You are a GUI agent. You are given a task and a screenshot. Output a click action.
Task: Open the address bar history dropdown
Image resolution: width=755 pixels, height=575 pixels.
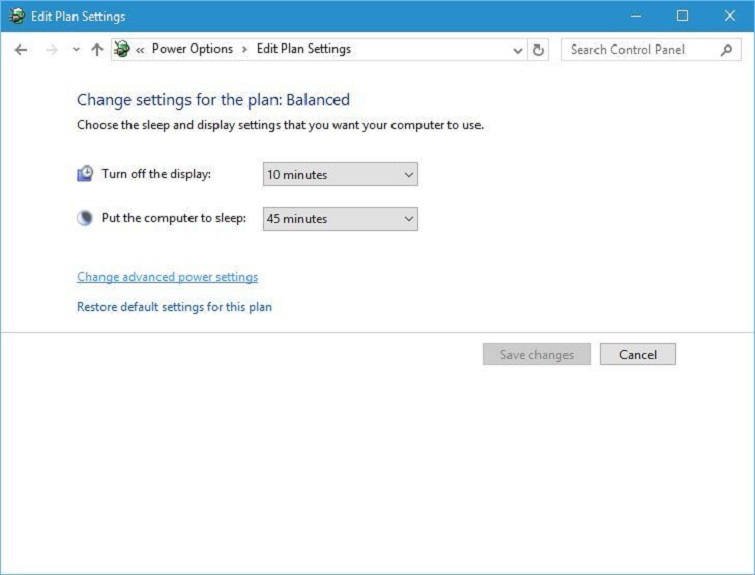pyautogui.click(x=517, y=50)
